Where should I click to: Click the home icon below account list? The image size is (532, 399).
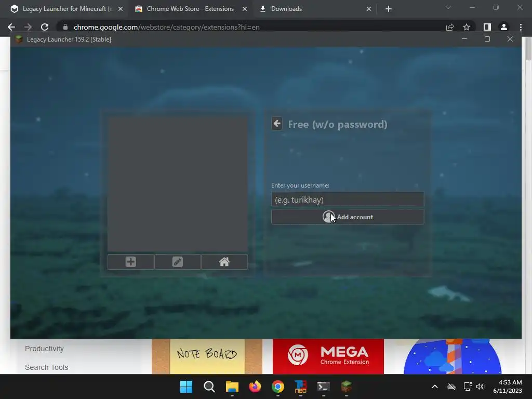(x=224, y=262)
